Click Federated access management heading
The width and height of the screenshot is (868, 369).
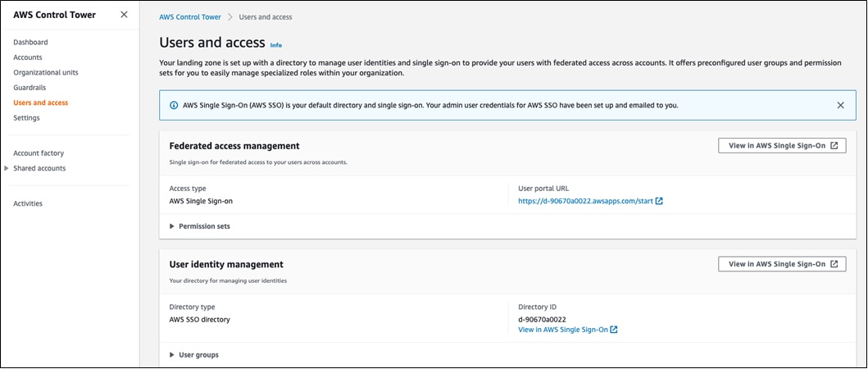click(234, 146)
